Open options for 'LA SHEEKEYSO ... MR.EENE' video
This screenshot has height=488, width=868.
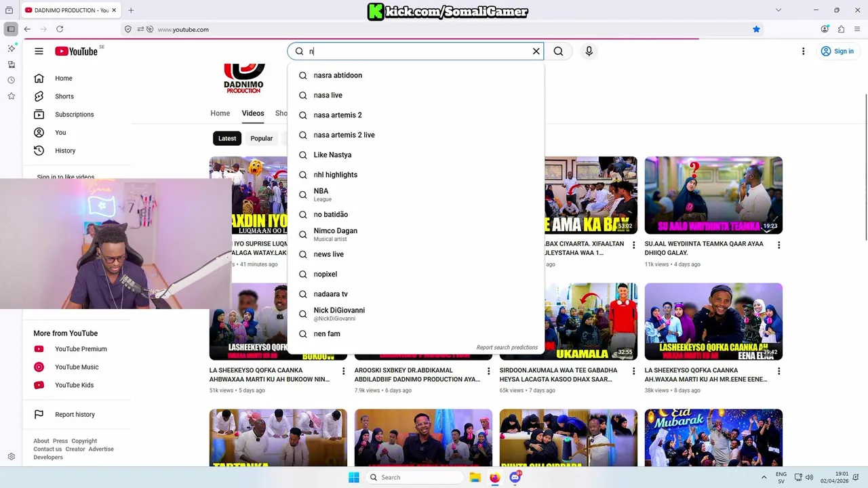778,371
